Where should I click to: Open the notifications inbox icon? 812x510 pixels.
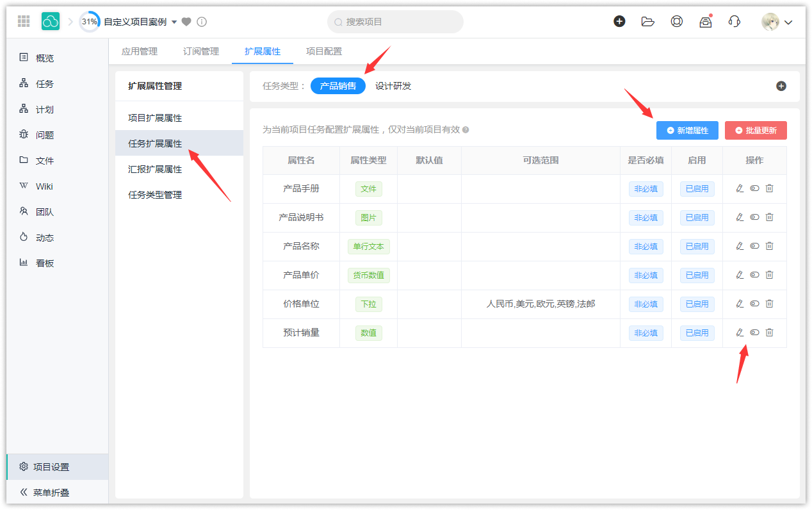(x=706, y=22)
